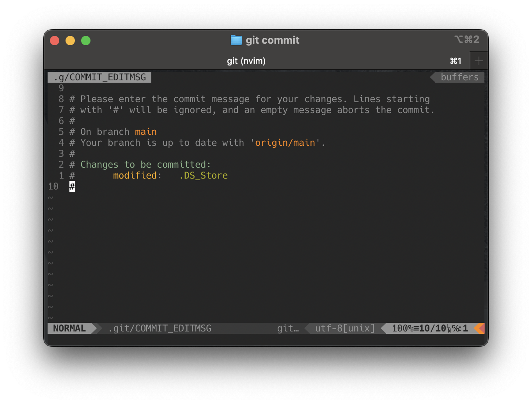This screenshot has width=532, height=404.
Task: Click the filename in the statusline
Action: tap(160, 328)
